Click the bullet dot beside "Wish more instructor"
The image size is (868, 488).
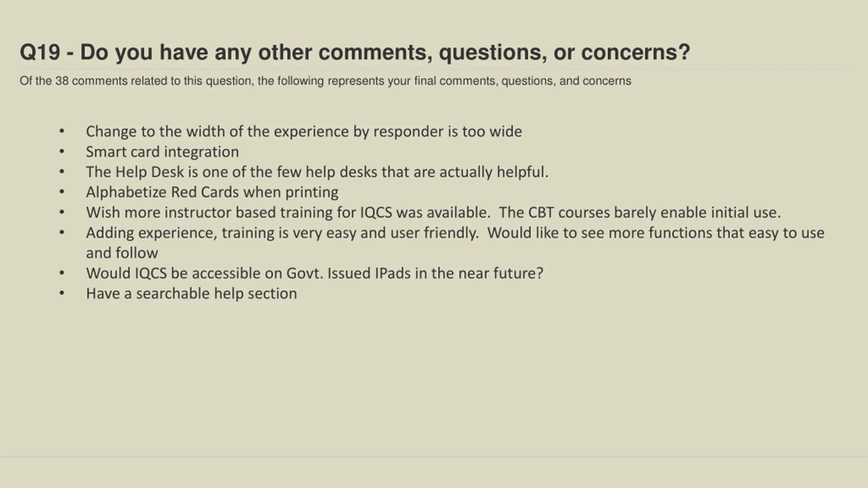point(62,212)
